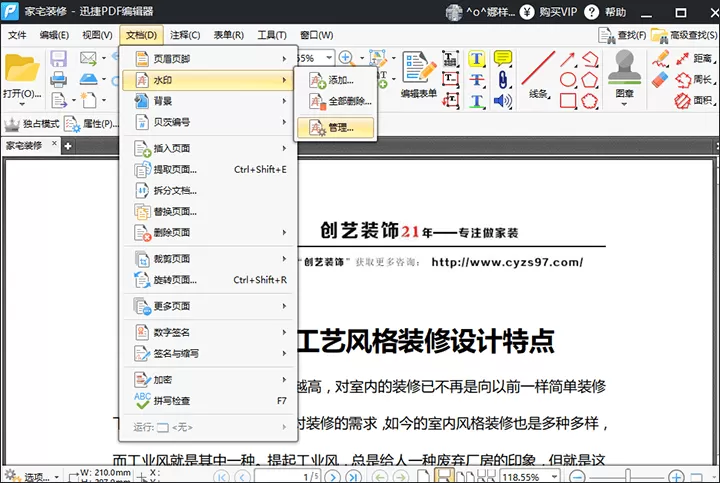Screen dimensions: 720x483
Task: Select 添加 in watermark submenu
Action: [x=335, y=80]
